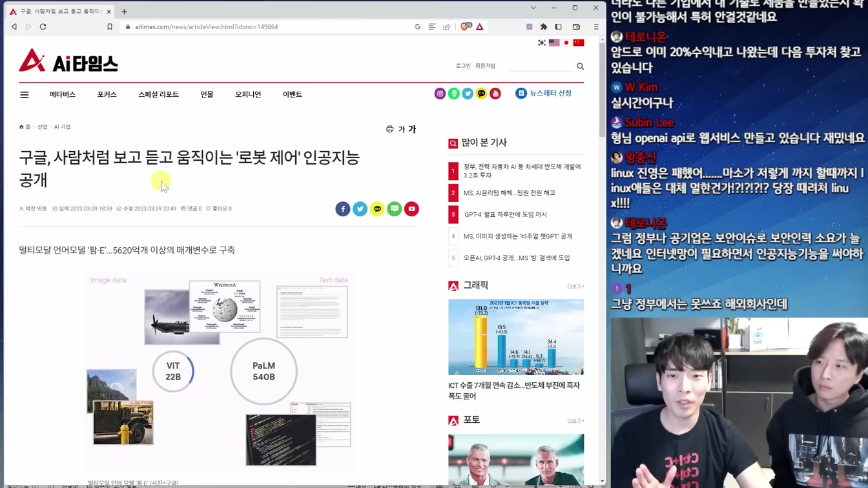Click the site search magnifier icon
The height and width of the screenshot is (488, 868).
pos(580,66)
